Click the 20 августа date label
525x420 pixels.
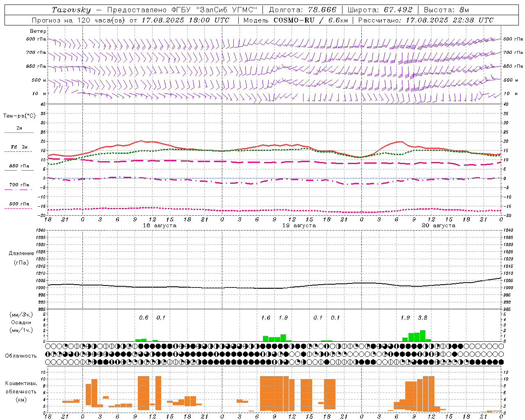(x=438, y=226)
